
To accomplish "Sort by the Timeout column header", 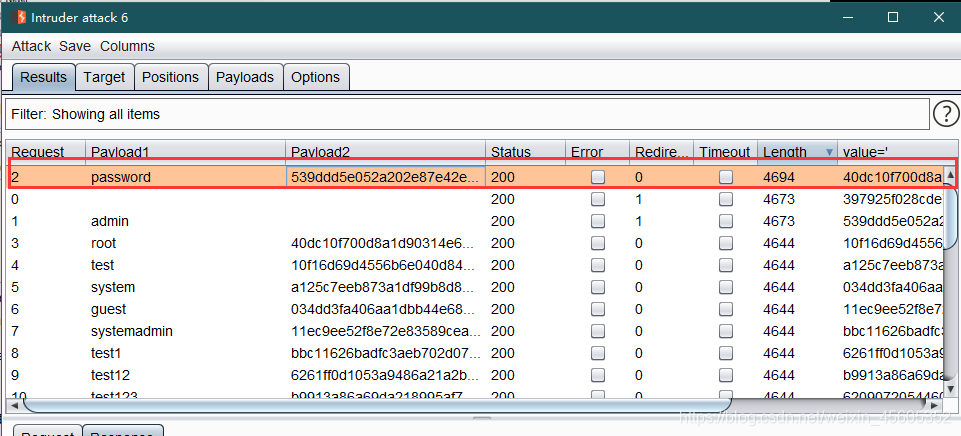I will [x=726, y=152].
